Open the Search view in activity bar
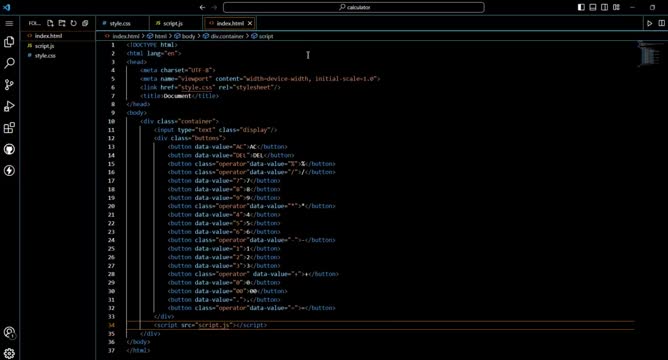The height and width of the screenshot is (360, 668). (x=9, y=63)
